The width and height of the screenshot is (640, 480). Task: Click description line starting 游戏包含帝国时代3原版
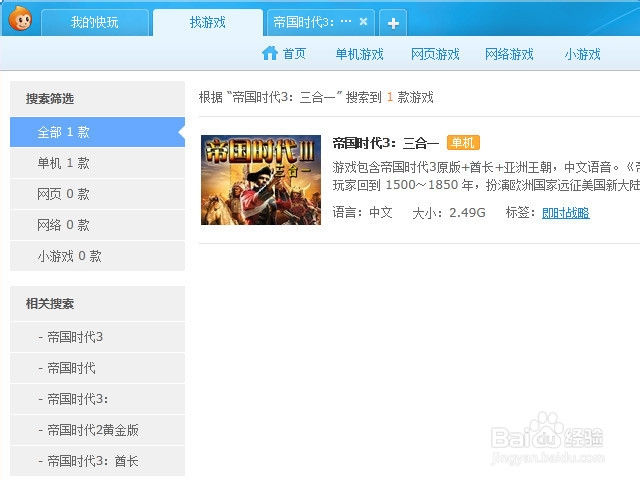click(x=486, y=167)
